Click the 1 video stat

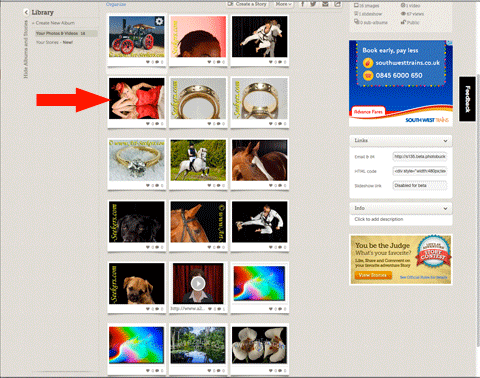coord(411,6)
